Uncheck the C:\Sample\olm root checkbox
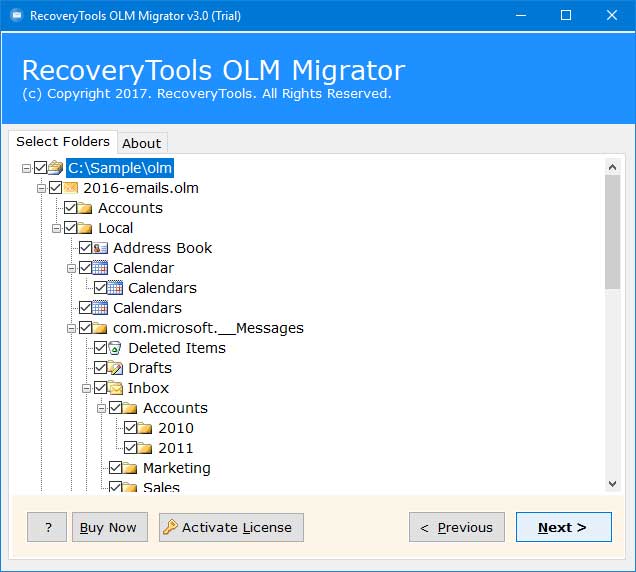Screen dimensions: 636x572 [41, 168]
